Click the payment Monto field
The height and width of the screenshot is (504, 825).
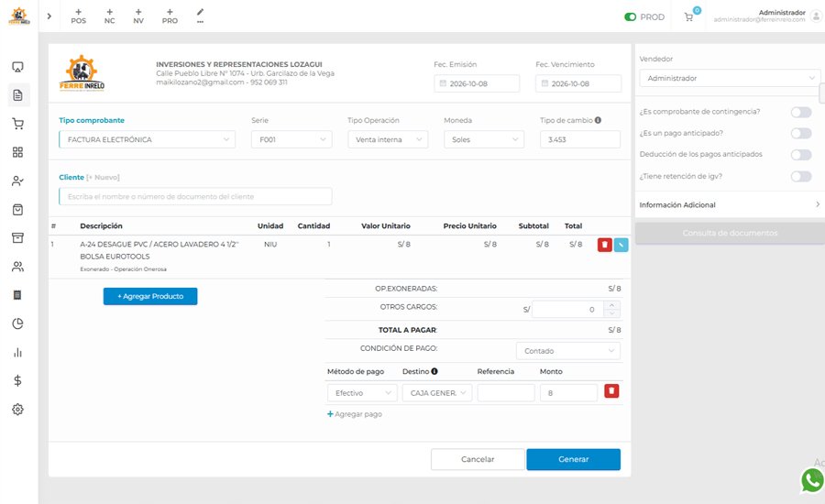[568, 393]
